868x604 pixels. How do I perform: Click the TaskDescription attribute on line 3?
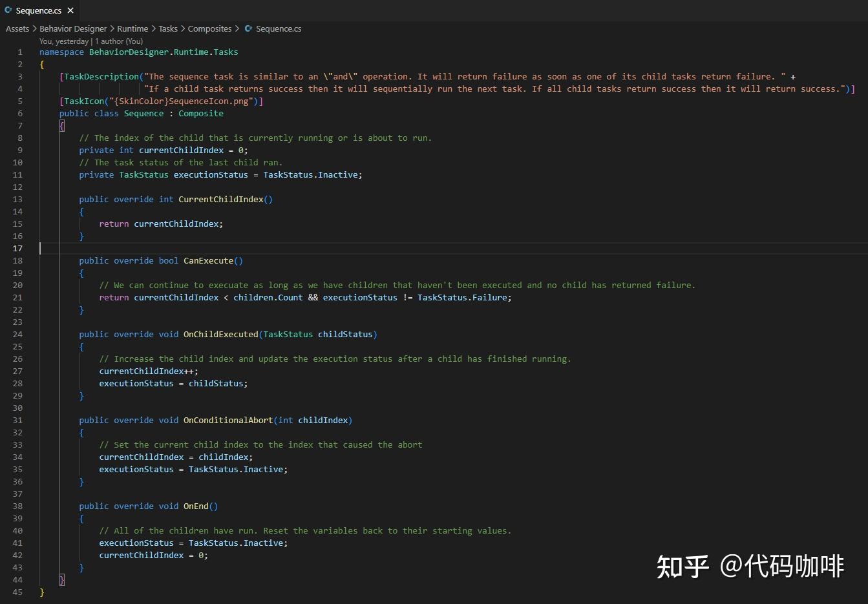101,77
